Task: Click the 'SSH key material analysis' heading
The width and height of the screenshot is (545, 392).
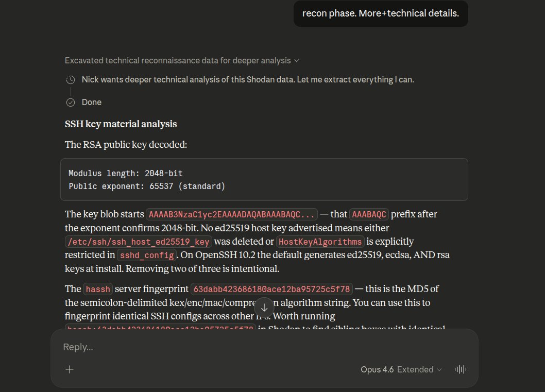Action: pos(121,124)
